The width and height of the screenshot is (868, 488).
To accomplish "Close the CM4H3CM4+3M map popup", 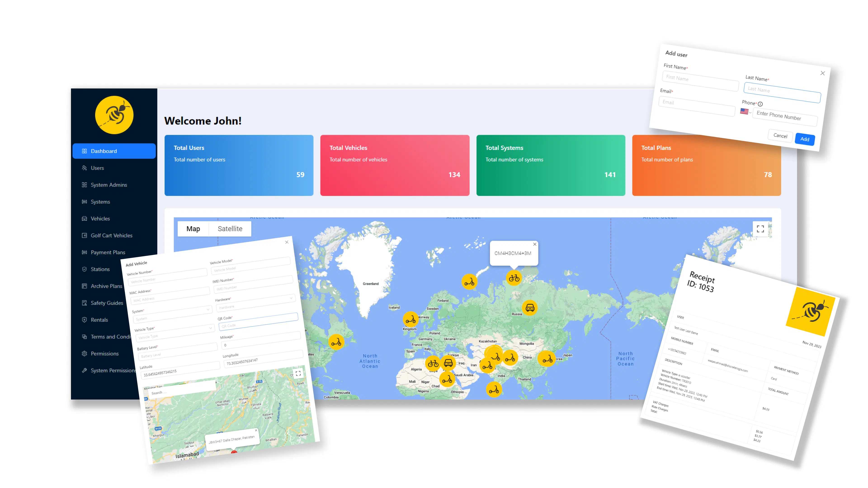I will pyautogui.click(x=535, y=244).
